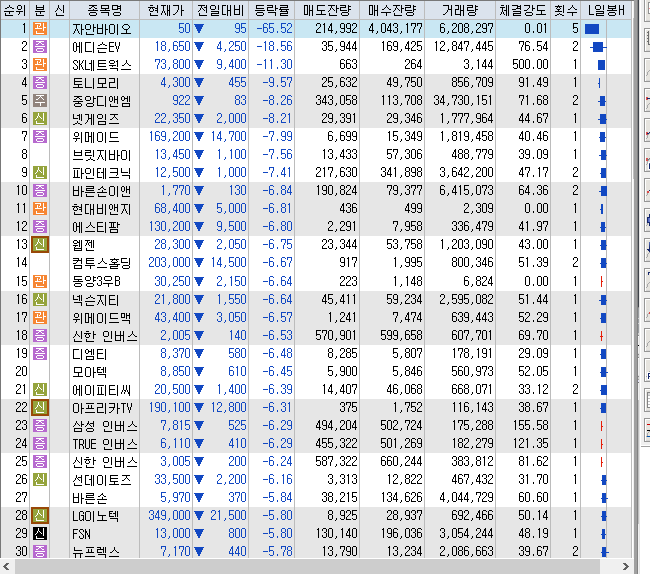Click the orange 관 badge beside SK네트웍스
The height and width of the screenshot is (574, 650).
click(x=40, y=65)
